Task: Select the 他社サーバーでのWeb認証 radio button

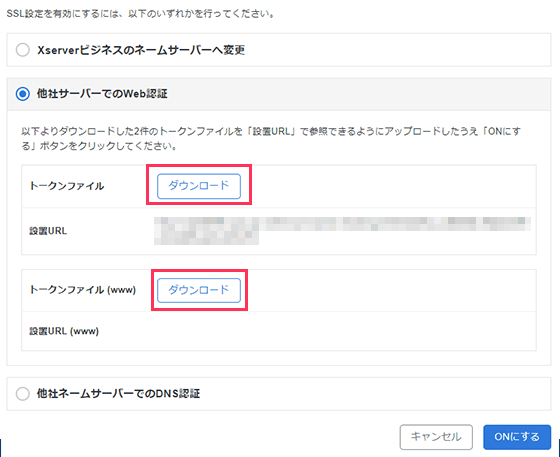Action: pyautogui.click(x=22, y=94)
